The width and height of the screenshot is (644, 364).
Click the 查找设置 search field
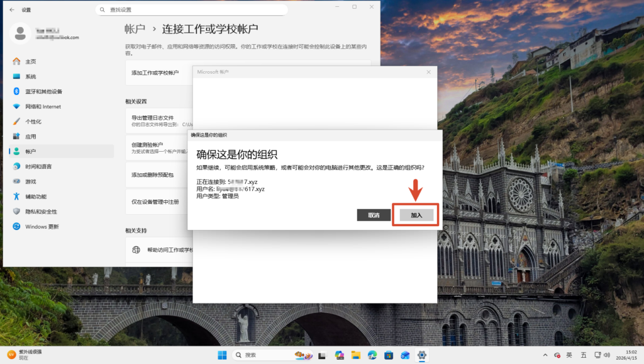point(192,10)
